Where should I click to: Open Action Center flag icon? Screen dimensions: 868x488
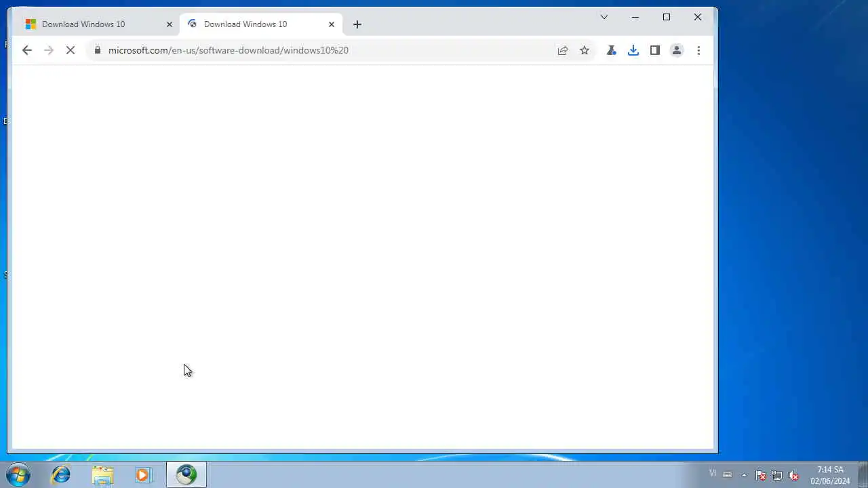point(761,475)
